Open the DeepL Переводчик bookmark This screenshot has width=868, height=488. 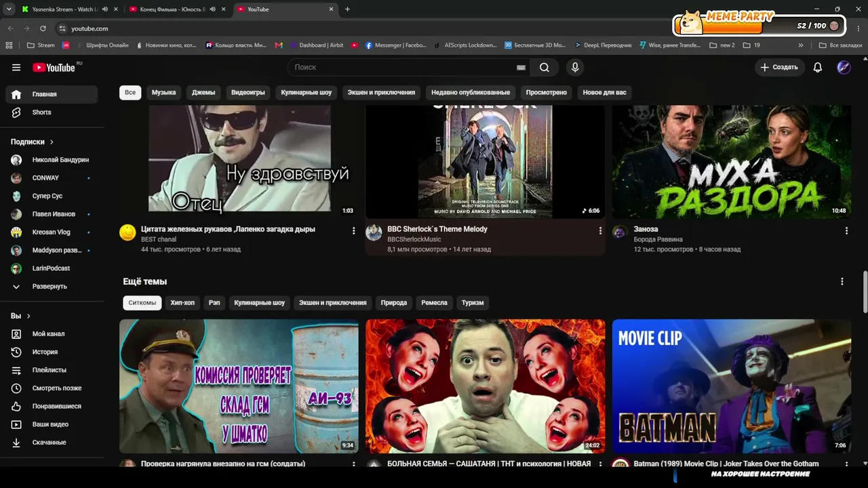602,45
